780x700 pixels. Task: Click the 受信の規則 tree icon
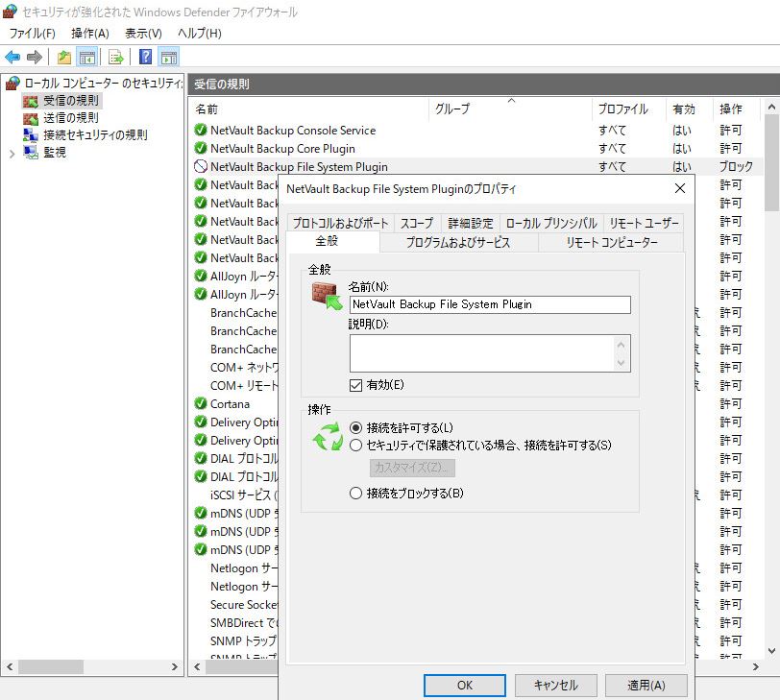[x=31, y=102]
